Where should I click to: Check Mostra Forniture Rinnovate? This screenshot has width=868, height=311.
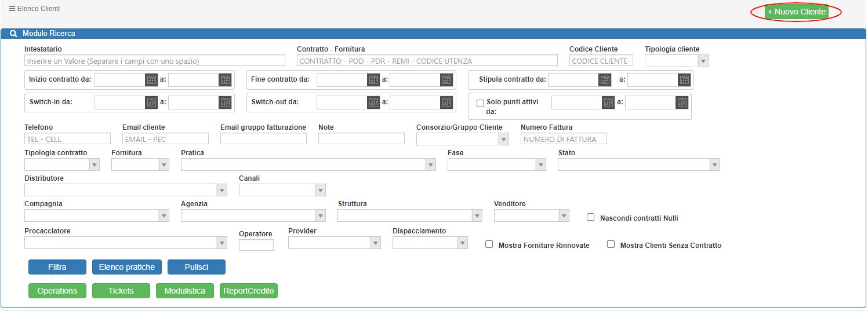point(489,244)
